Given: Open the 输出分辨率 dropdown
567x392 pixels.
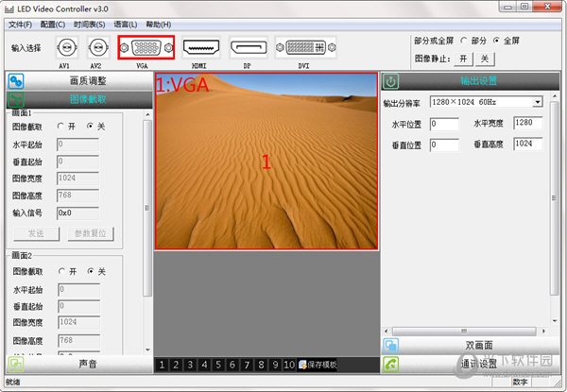Looking at the screenshot, I should (538, 102).
